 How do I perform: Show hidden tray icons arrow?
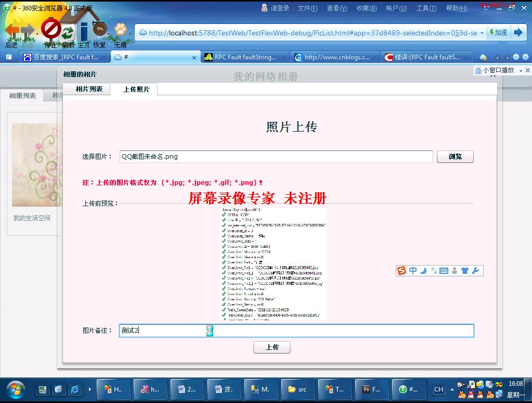coord(452,389)
